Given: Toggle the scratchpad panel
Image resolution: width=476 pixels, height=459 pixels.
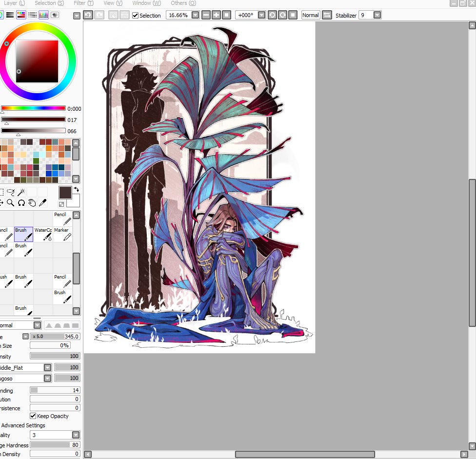Looking at the screenshot, I should click(x=55, y=15).
